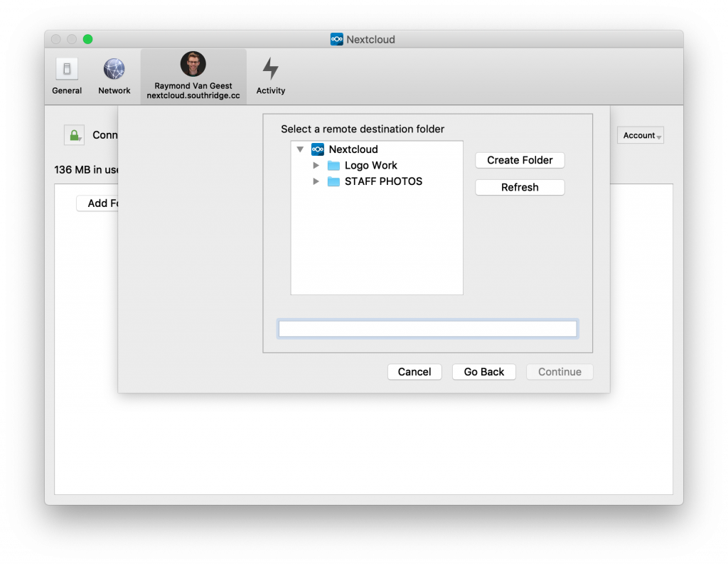Open the Account dropdown menu
728x564 pixels.
point(640,135)
